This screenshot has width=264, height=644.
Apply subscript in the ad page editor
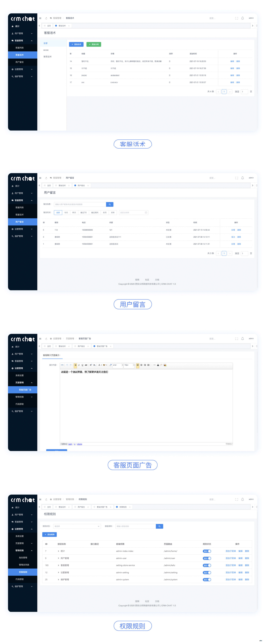click(94, 365)
